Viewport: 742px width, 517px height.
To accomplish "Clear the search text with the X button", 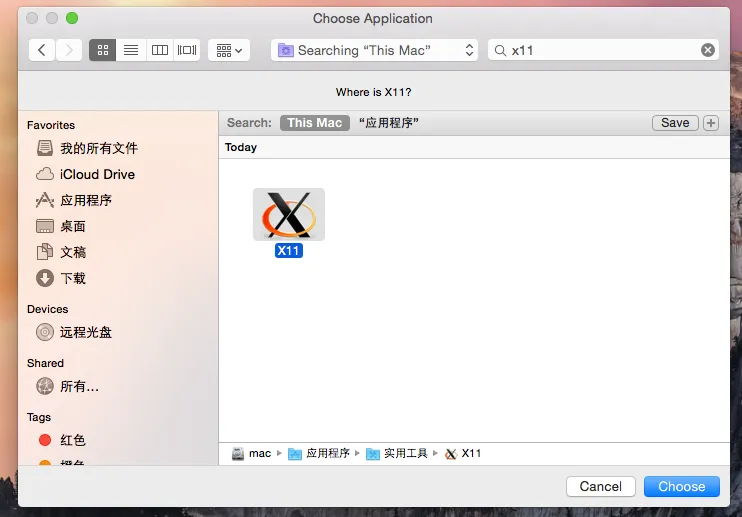I will click(x=707, y=50).
